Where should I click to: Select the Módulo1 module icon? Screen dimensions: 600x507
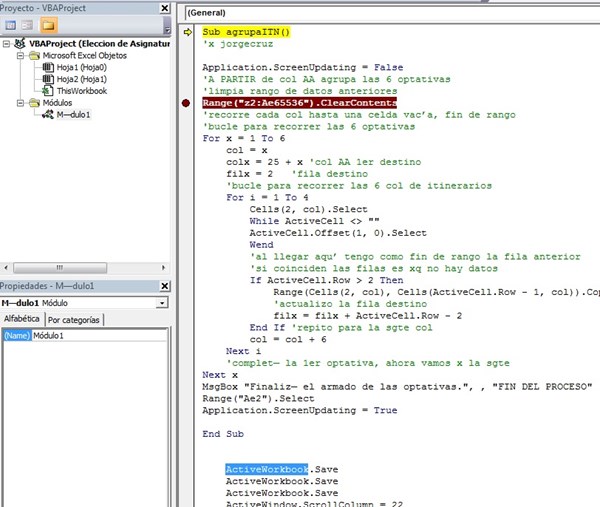pos(49,115)
